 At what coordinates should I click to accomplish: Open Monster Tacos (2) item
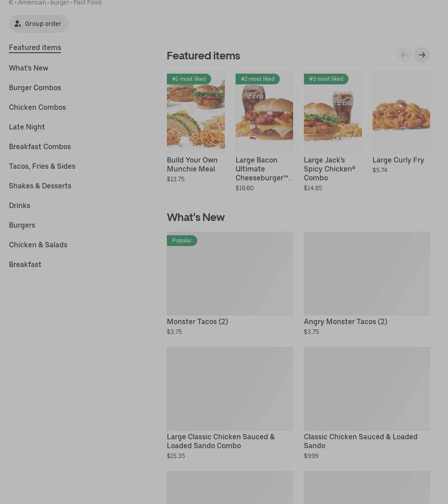pos(230,273)
